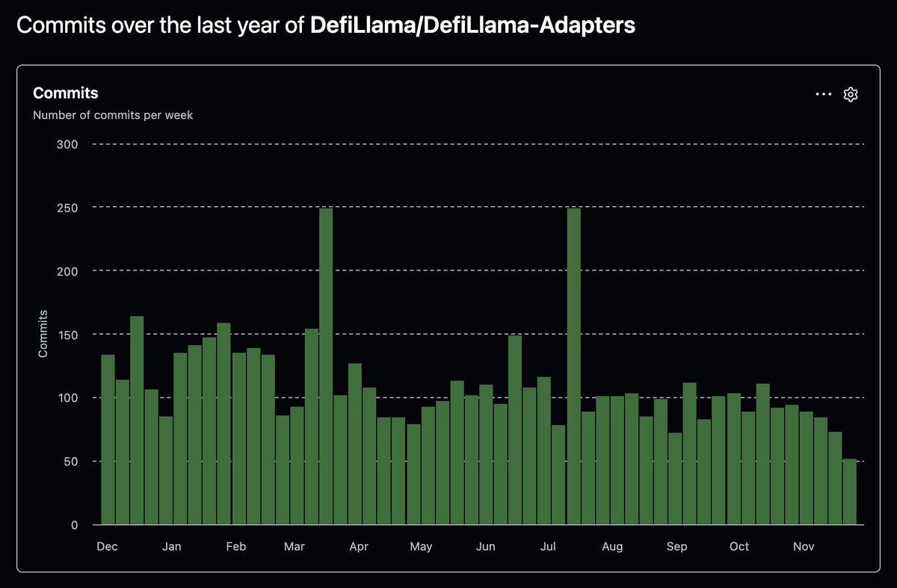
Task: Click the 250 y-axis label
Action: coord(67,207)
